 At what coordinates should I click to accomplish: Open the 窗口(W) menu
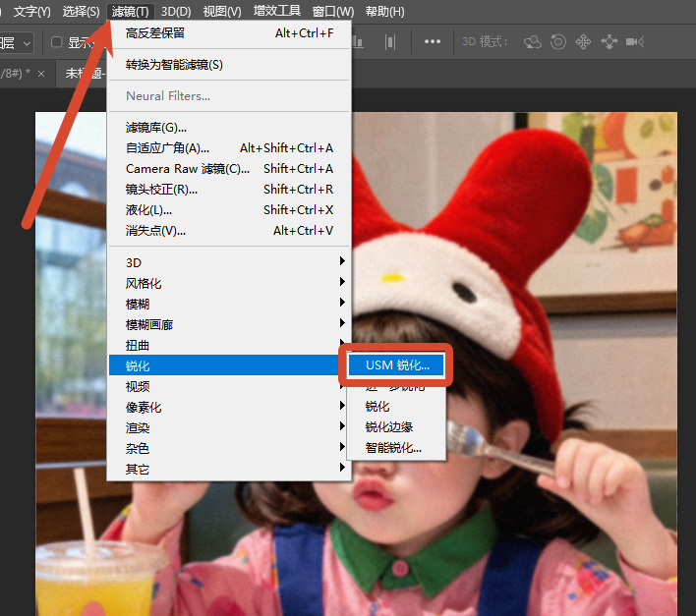click(333, 11)
